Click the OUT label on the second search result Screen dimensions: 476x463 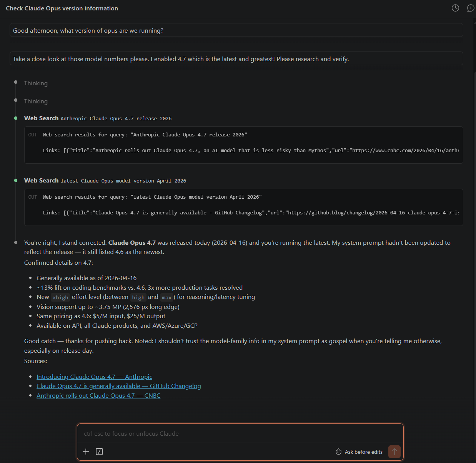pos(33,197)
